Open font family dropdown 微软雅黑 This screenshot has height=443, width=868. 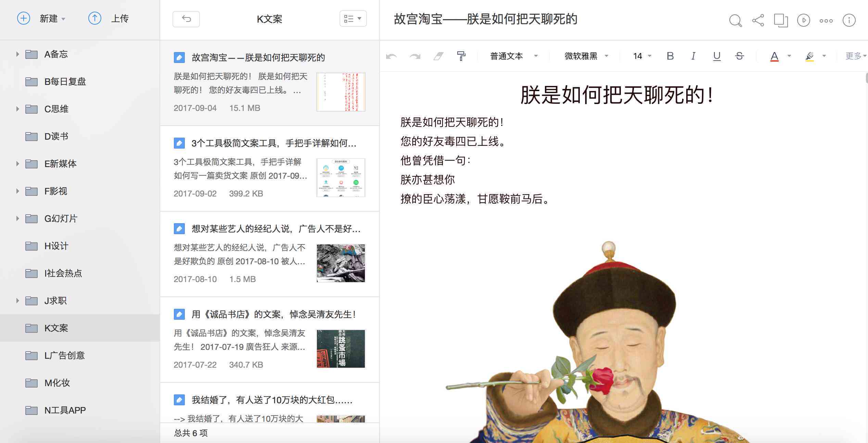click(x=586, y=56)
